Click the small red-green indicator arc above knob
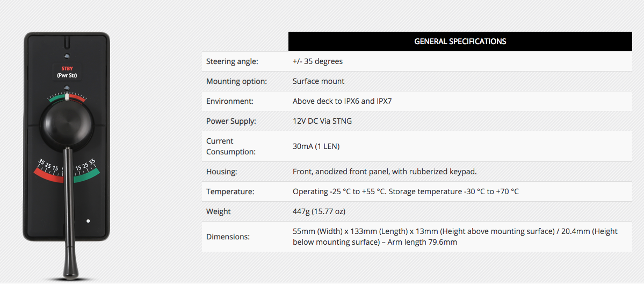 coord(67,97)
